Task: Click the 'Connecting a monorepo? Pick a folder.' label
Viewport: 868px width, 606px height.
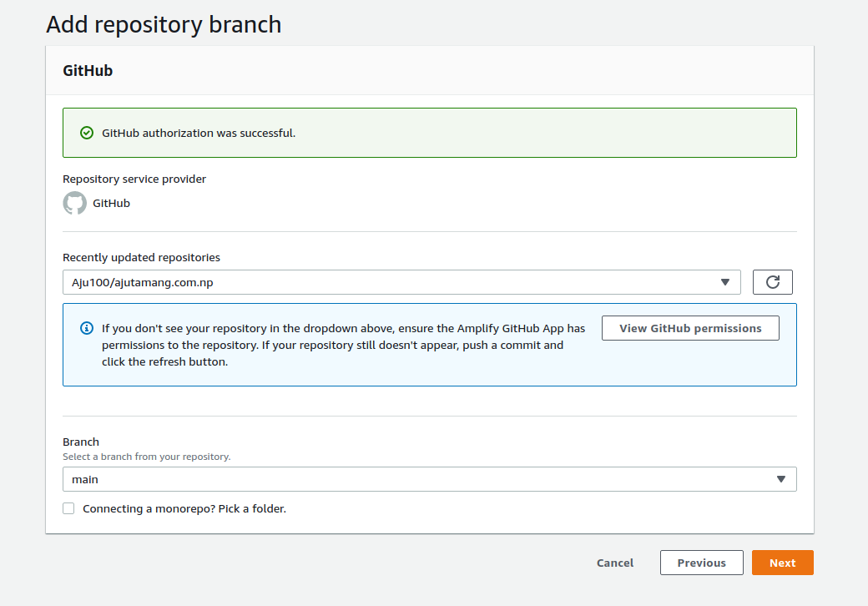Action: tap(184, 508)
